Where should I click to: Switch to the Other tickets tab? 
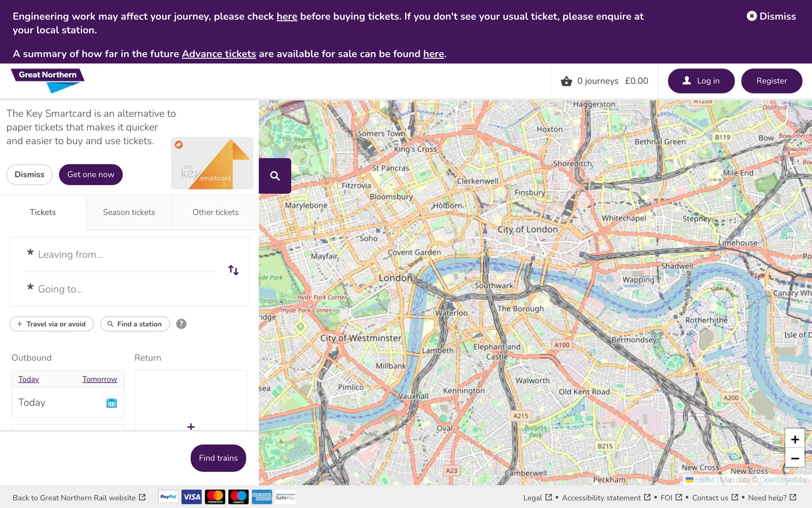pos(216,212)
